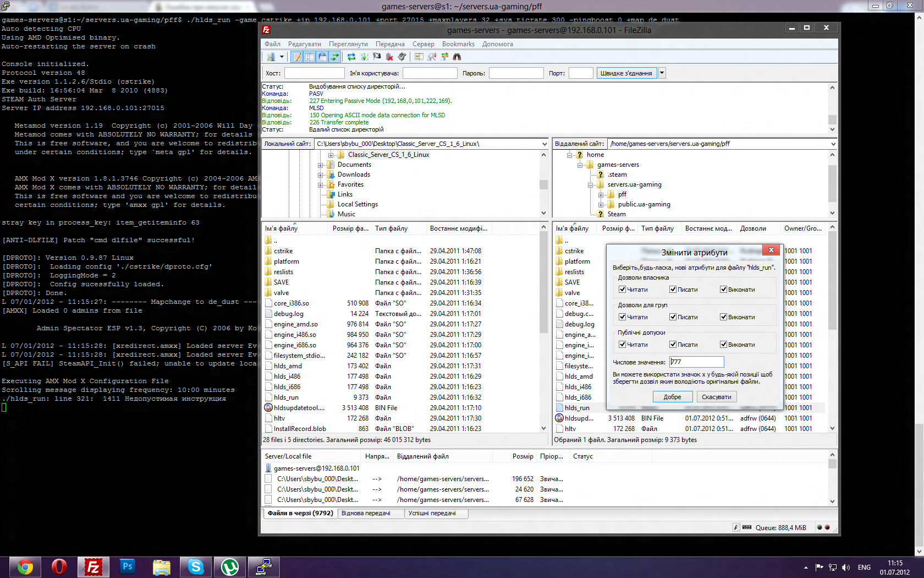Toggle the message log display icon

coord(298,57)
